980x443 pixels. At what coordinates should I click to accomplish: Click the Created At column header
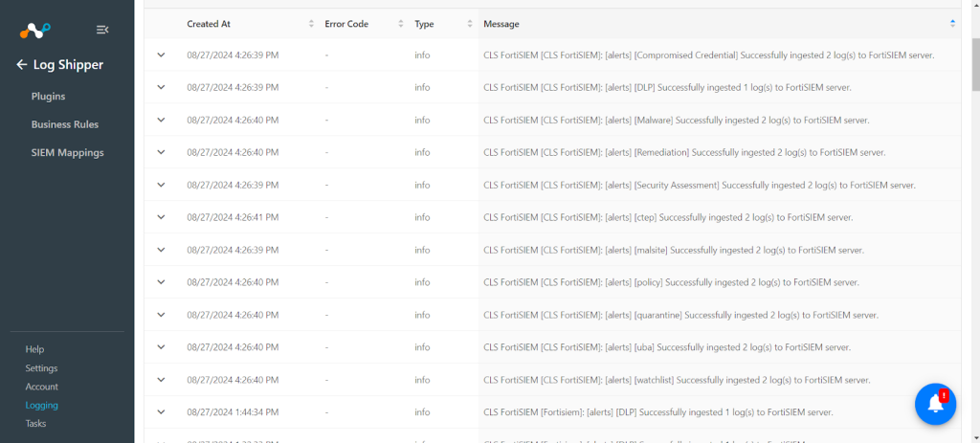click(209, 24)
